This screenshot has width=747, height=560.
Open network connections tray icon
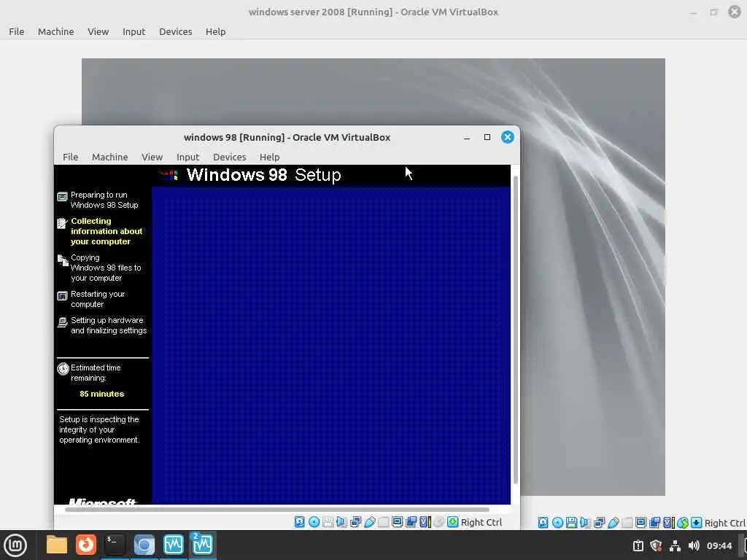pyautogui.click(x=675, y=545)
